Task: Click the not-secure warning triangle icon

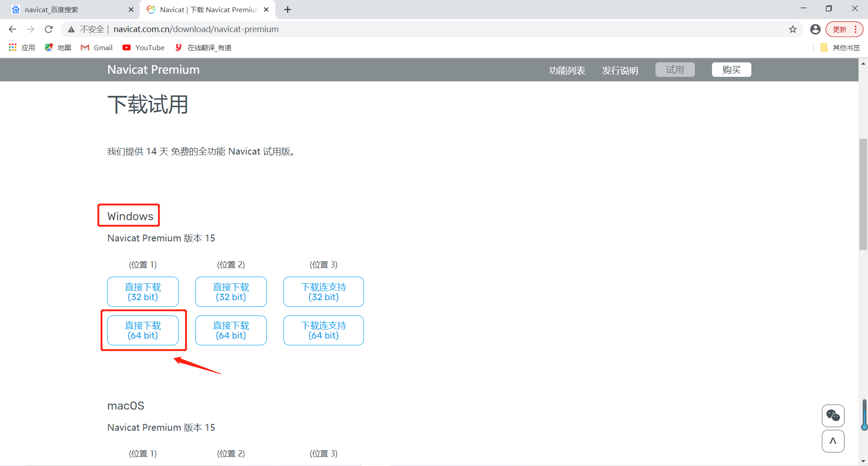Action: click(x=71, y=29)
